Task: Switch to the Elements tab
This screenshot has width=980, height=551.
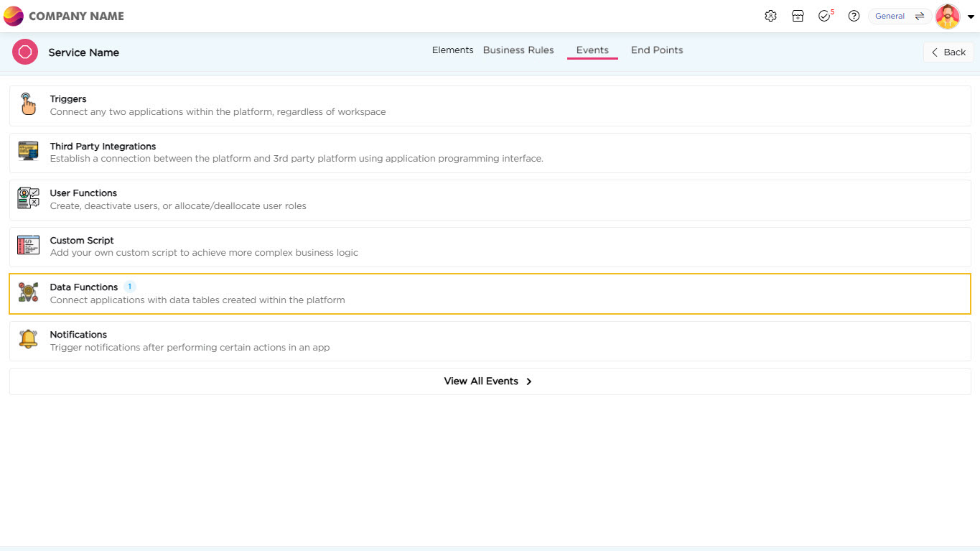Action: coord(452,50)
